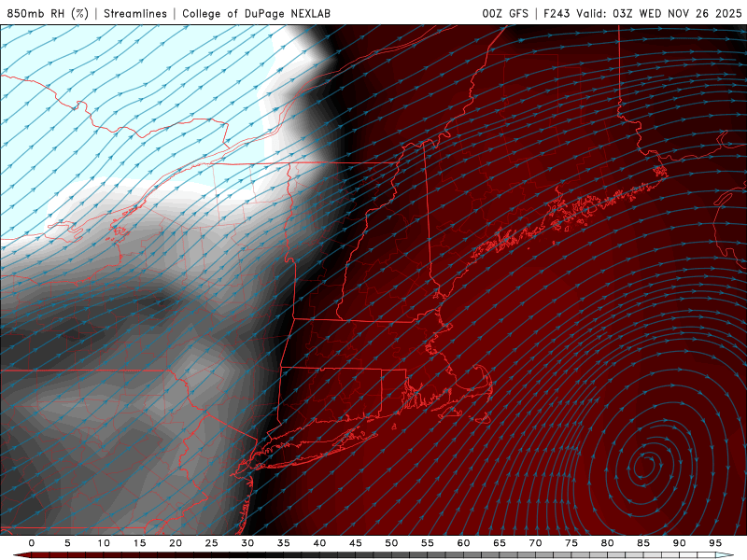747x560 pixels.
Task: Select the "F243" forecast hour text
Action: 557,13
